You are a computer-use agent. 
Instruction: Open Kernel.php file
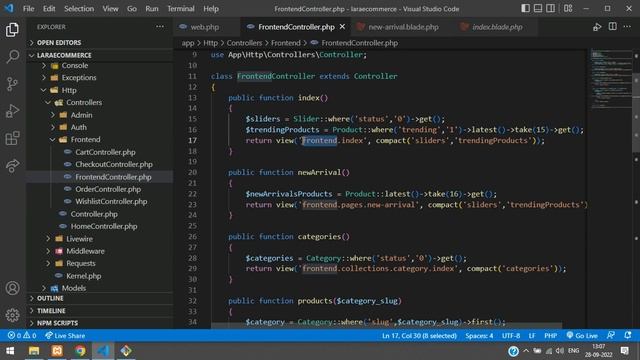pyautogui.click(x=84, y=276)
